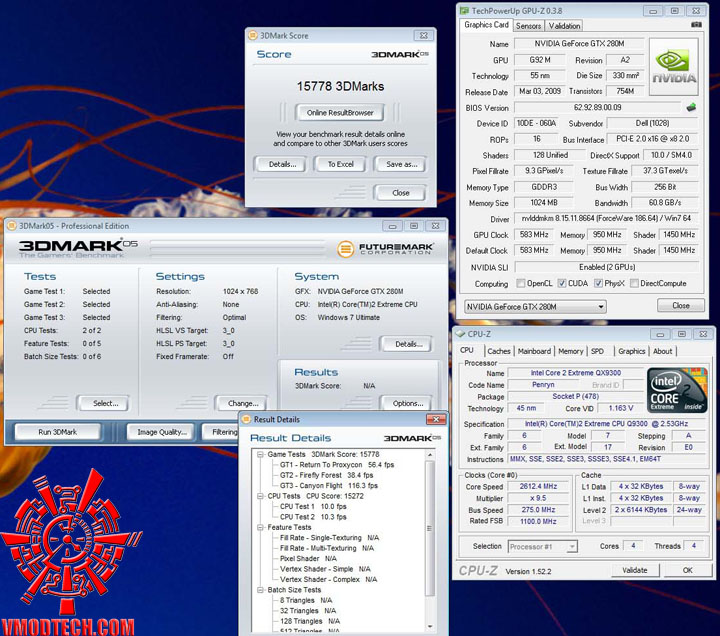Viewport: 720px width, 636px height.
Task: Click the Run 3DMark button
Action: coord(57,432)
